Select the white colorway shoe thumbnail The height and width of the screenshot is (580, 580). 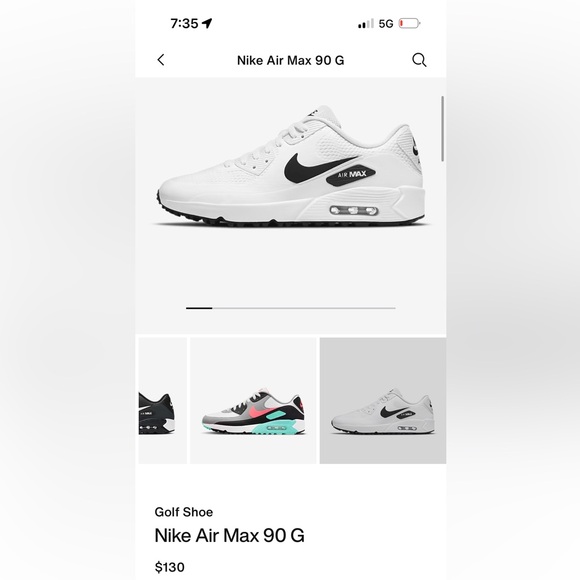tap(383, 401)
